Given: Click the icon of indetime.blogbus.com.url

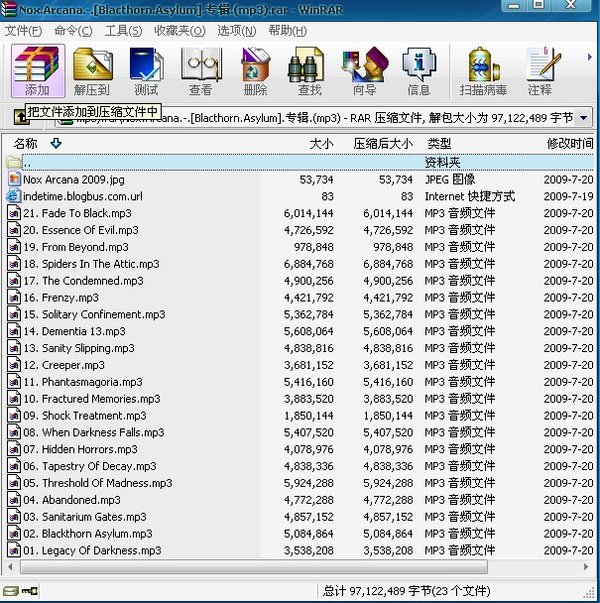Looking at the screenshot, I should point(13,196).
